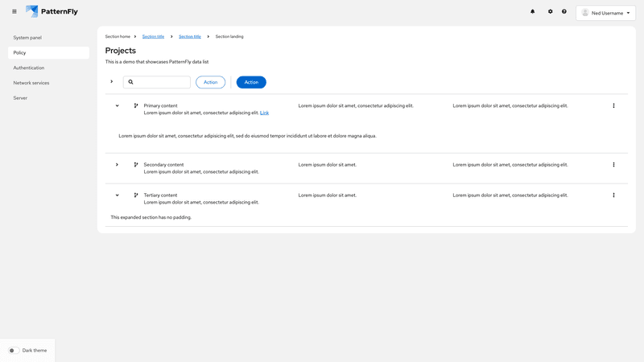644x362 pixels.
Task: Expand the toolbar toggle chevron
Action: (111, 81)
